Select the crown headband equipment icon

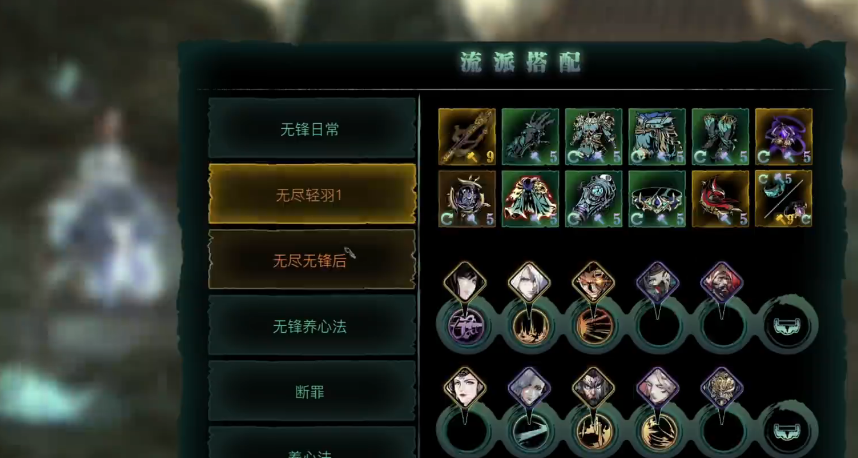click(x=657, y=199)
